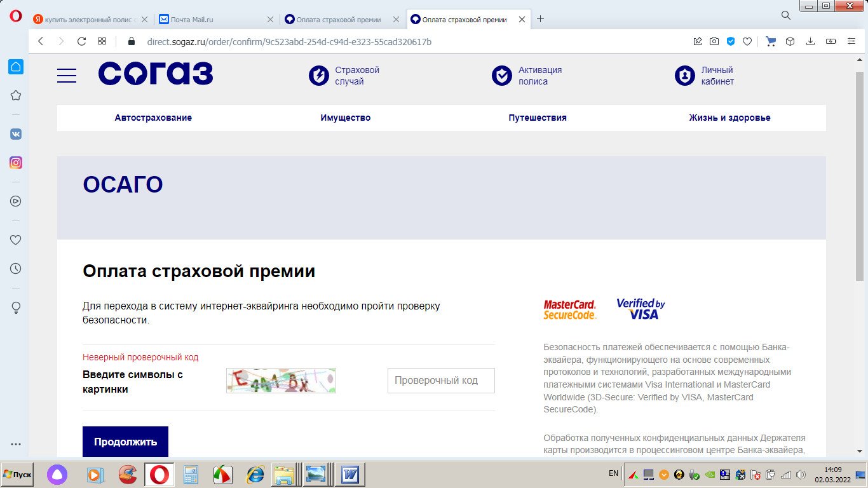Click the Проверочный код input field
This screenshot has width=868, height=488.
tap(441, 381)
